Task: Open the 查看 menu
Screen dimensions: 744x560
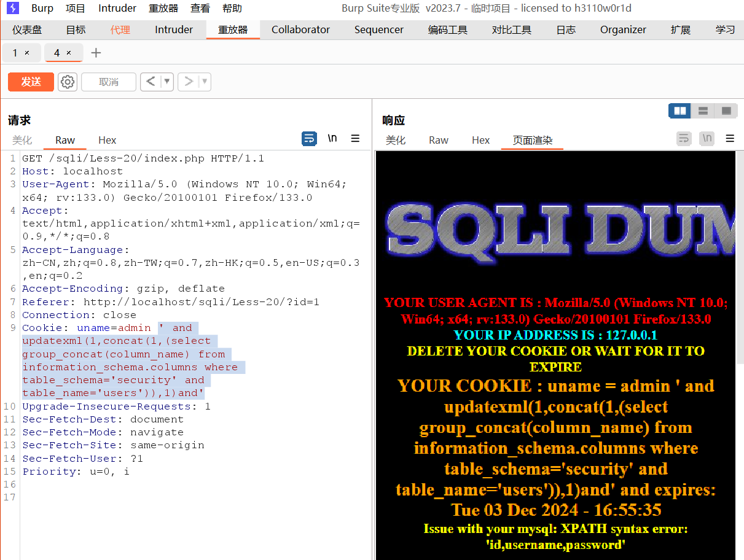Action: (x=200, y=9)
